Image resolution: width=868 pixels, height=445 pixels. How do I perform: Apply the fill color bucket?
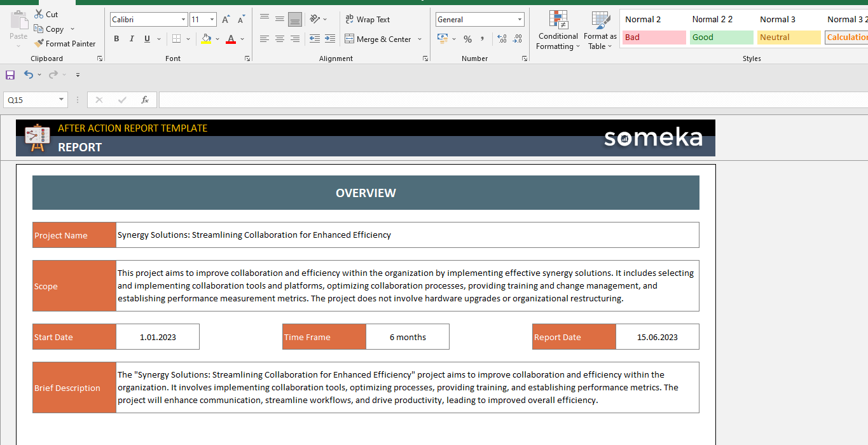205,39
